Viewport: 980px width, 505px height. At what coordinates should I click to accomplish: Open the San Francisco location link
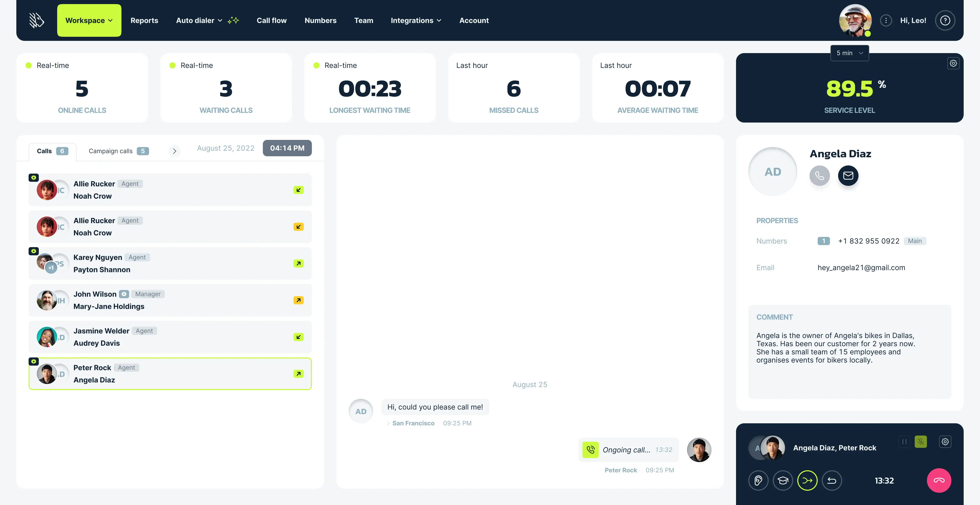click(x=413, y=423)
